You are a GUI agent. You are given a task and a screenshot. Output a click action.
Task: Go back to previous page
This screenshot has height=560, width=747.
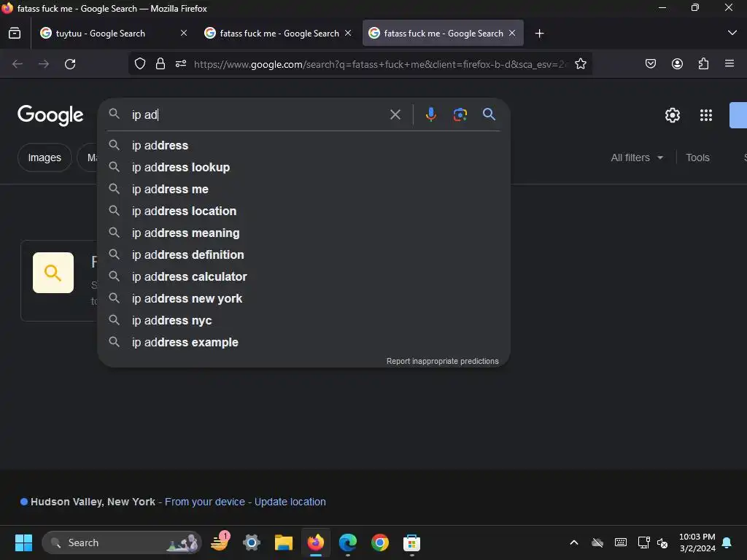pos(18,64)
